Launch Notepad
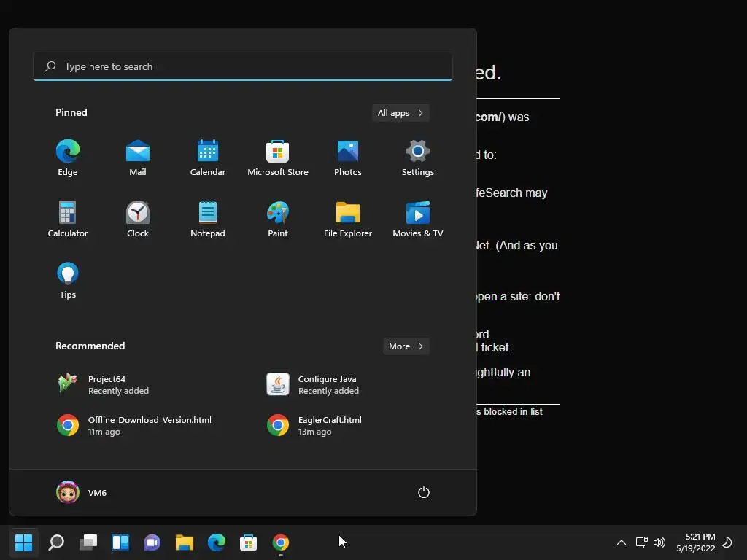Viewport: 747px width, 560px height. click(x=208, y=219)
